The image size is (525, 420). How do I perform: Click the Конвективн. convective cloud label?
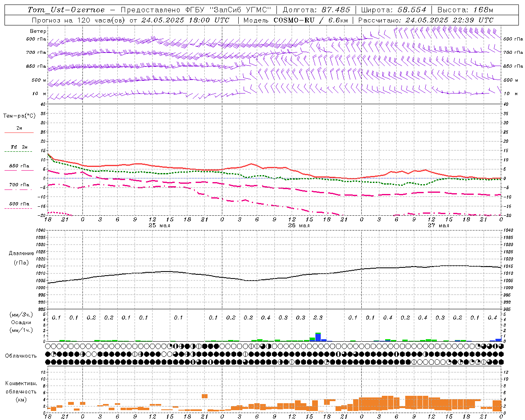21,383
